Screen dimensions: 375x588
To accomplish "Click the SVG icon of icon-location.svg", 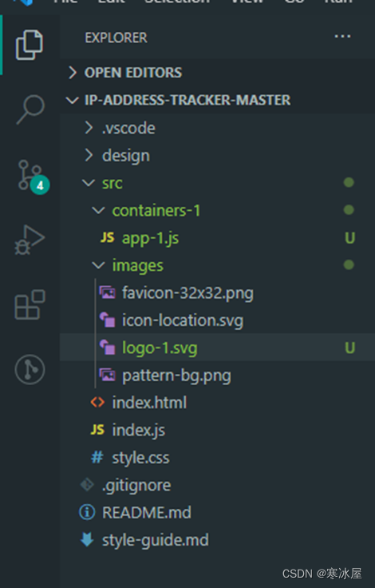I will click(x=107, y=320).
